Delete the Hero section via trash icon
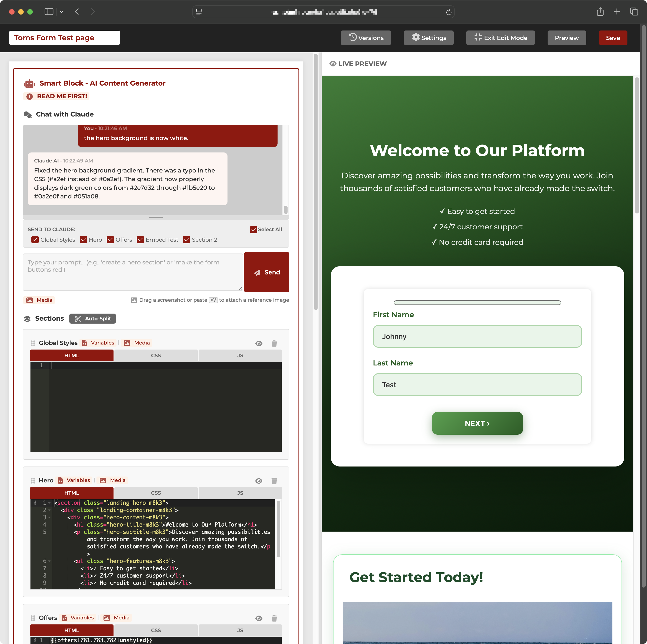 click(274, 481)
